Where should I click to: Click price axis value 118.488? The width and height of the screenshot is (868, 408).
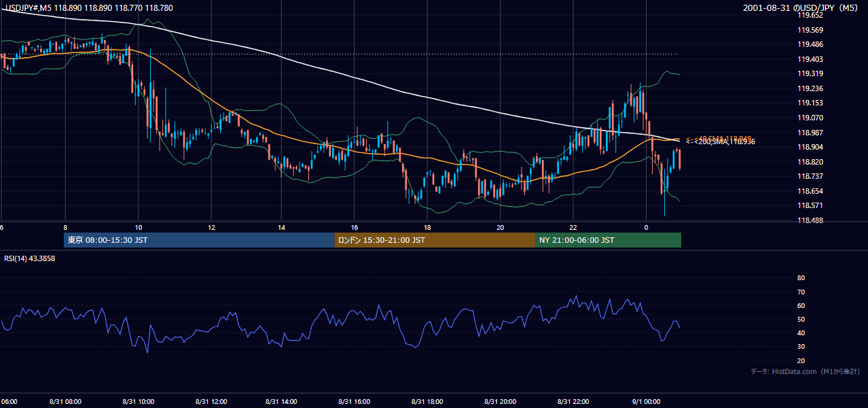pyautogui.click(x=811, y=220)
